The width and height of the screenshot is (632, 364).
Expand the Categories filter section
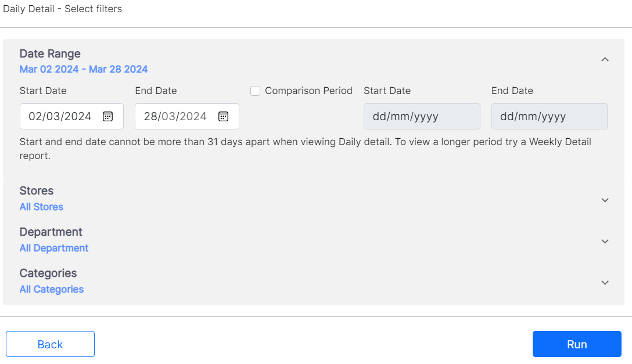[605, 282]
